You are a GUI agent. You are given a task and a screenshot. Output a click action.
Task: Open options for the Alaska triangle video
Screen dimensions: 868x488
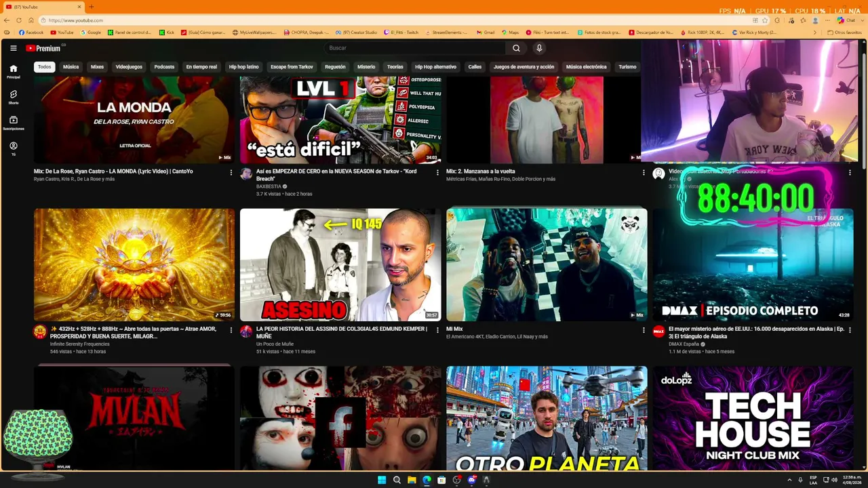coord(850,330)
